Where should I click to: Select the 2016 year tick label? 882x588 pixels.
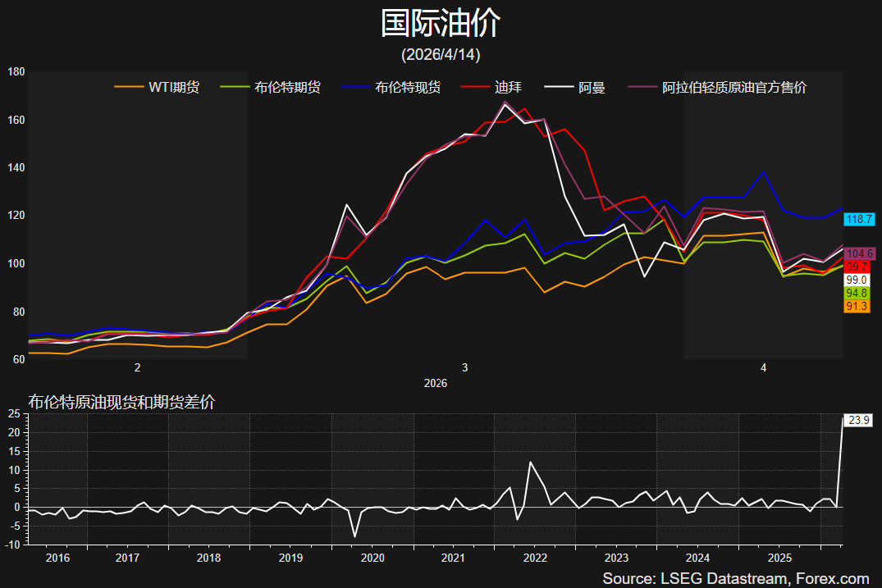click(57, 558)
